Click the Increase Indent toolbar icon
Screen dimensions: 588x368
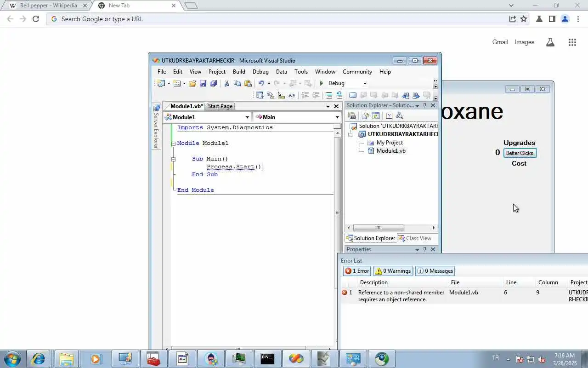316,95
